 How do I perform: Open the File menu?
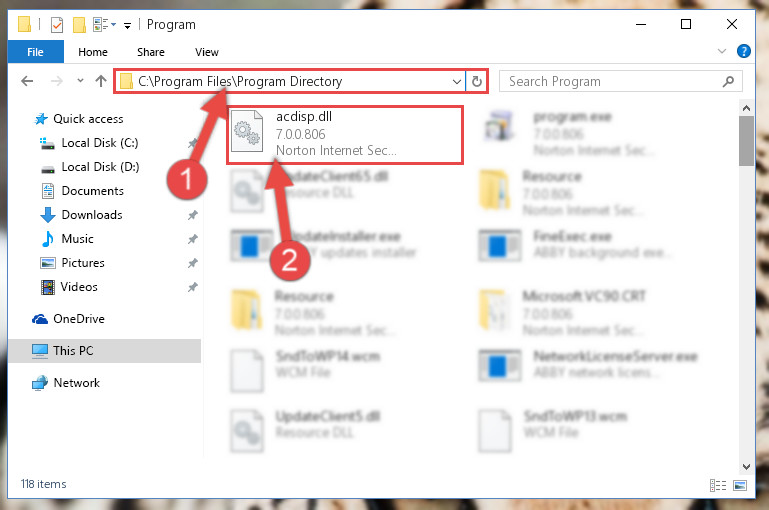tap(35, 52)
